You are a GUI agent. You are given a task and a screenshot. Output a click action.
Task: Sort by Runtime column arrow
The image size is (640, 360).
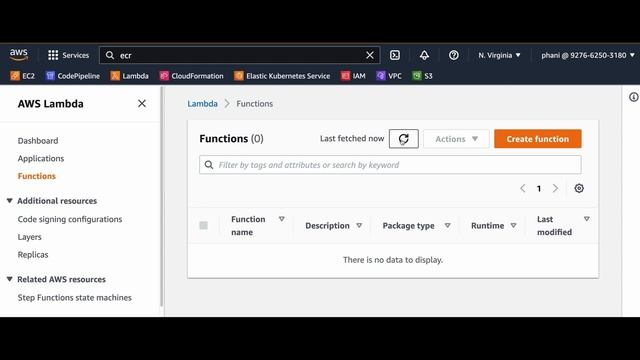tap(513, 225)
